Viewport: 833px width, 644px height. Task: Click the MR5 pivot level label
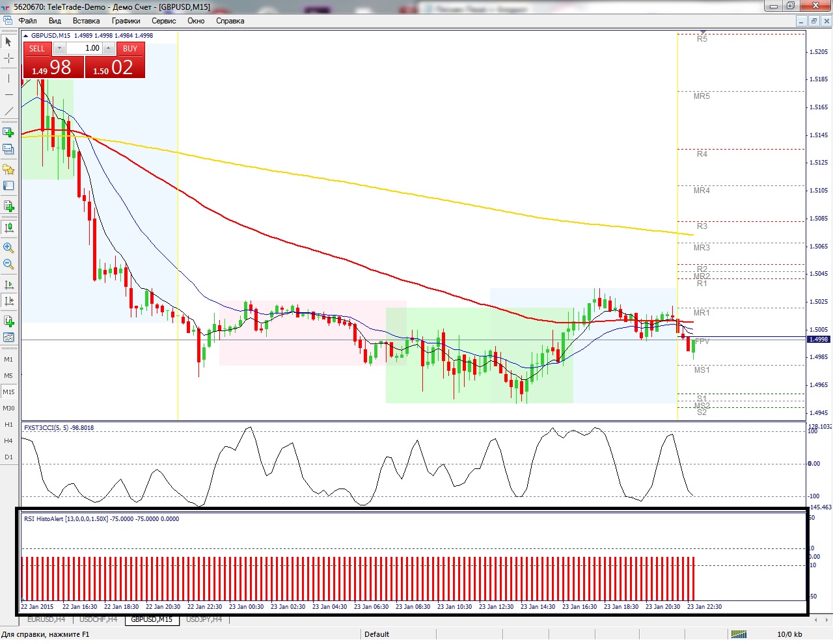702,96
